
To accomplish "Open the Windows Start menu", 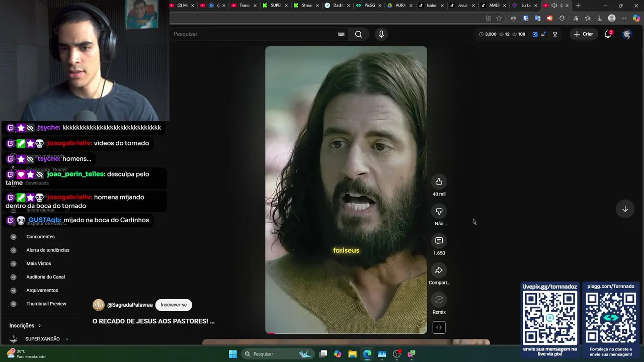I will (233, 354).
